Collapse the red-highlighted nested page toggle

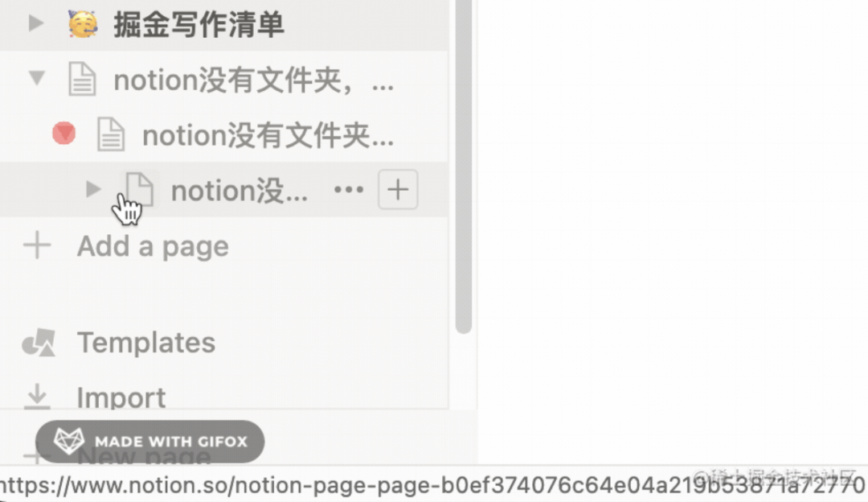click(x=63, y=134)
